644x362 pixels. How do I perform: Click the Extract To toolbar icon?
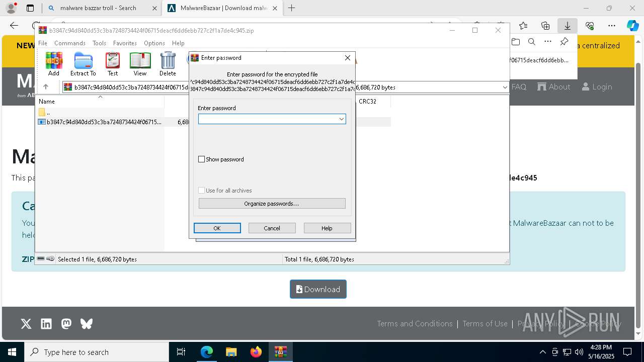(83, 64)
